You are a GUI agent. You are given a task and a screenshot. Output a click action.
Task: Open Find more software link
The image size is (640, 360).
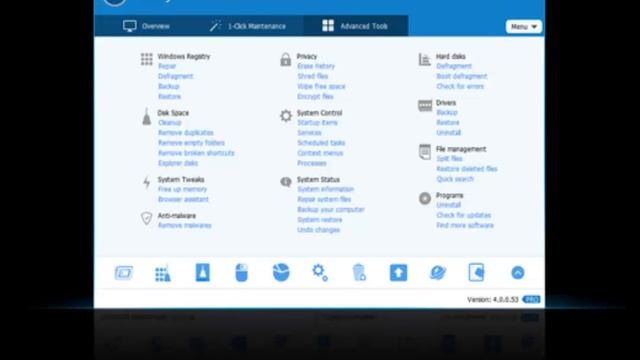coord(465,226)
